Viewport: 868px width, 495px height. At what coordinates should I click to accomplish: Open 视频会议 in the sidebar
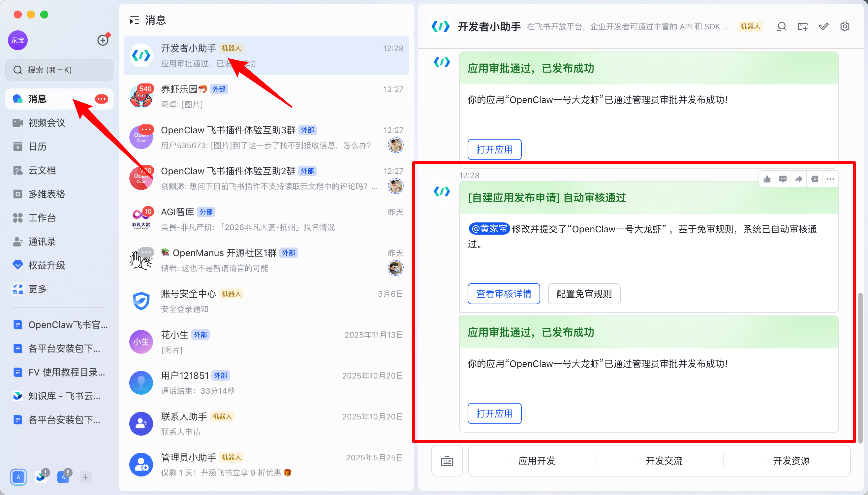(59, 123)
